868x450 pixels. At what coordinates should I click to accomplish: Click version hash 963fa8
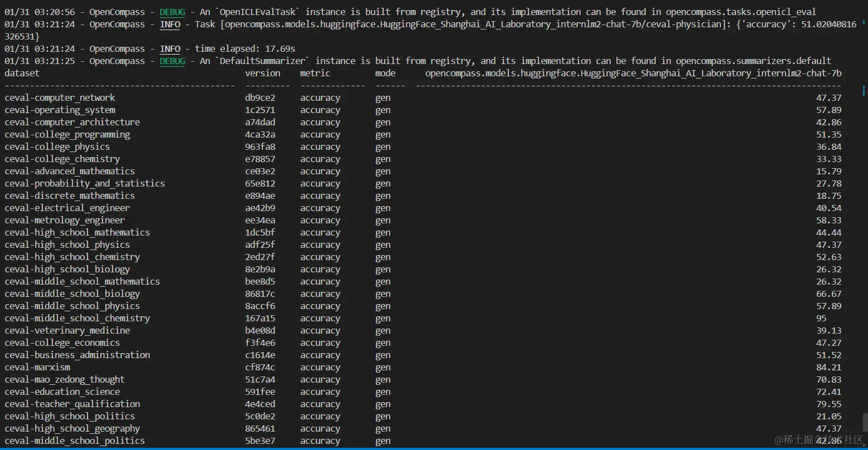tap(260, 146)
